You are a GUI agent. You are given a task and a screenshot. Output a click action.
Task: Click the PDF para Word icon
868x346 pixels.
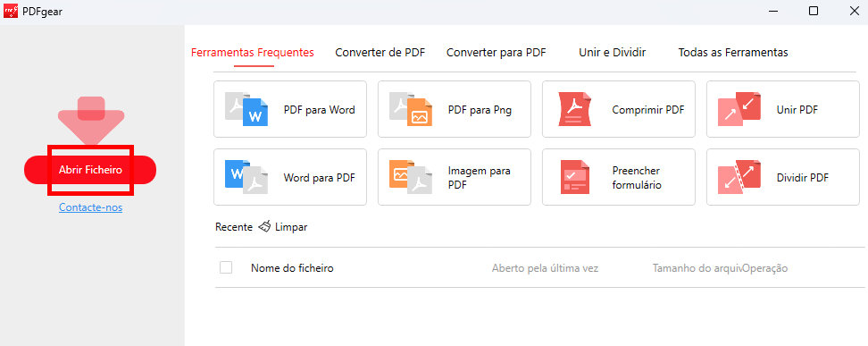[x=246, y=109]
